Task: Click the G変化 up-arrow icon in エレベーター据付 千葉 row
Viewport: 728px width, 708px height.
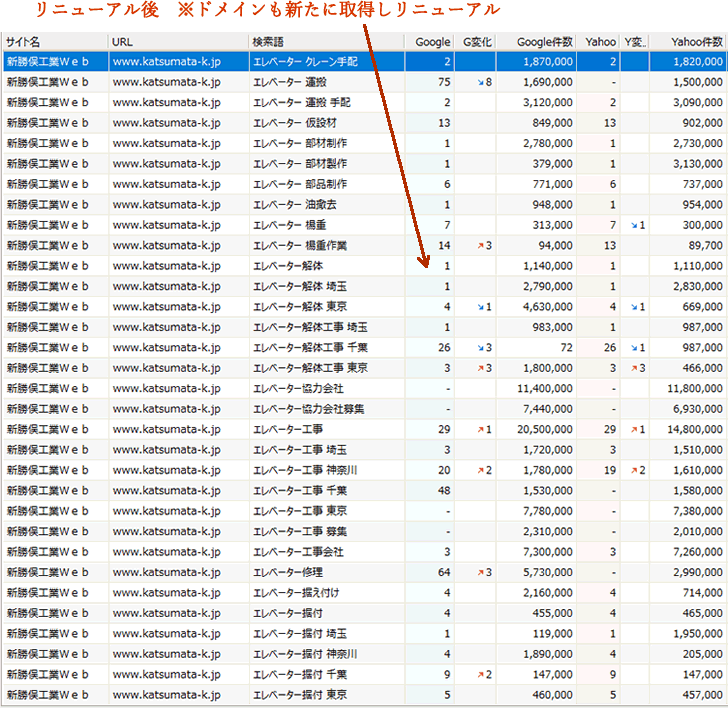Action: click(x=481, y=675)
